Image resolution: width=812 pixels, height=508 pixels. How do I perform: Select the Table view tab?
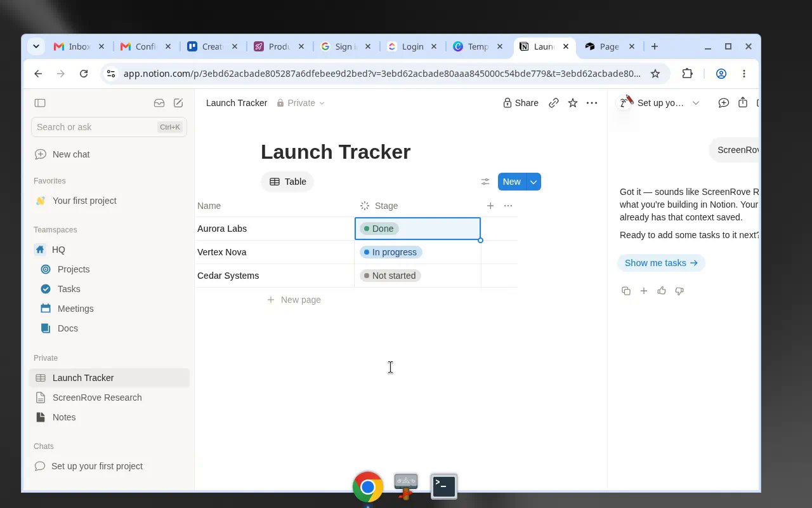[287, 182]
